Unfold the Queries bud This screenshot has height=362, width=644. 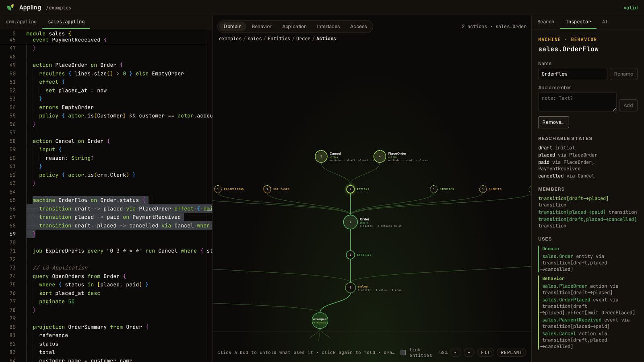(x=483, y=189)
